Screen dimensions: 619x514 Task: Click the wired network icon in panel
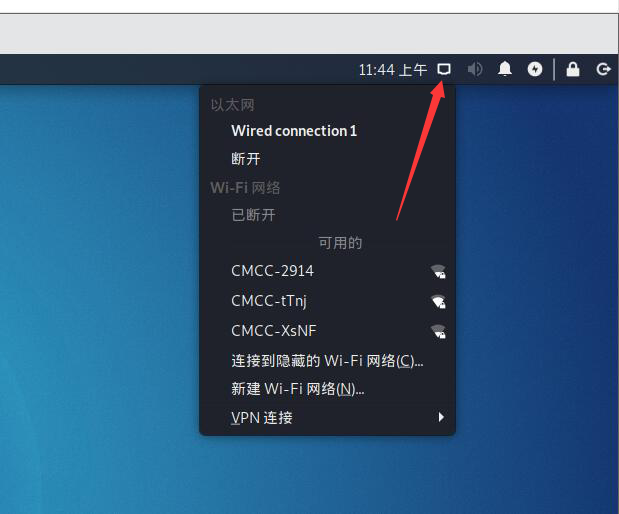(444, 69)
